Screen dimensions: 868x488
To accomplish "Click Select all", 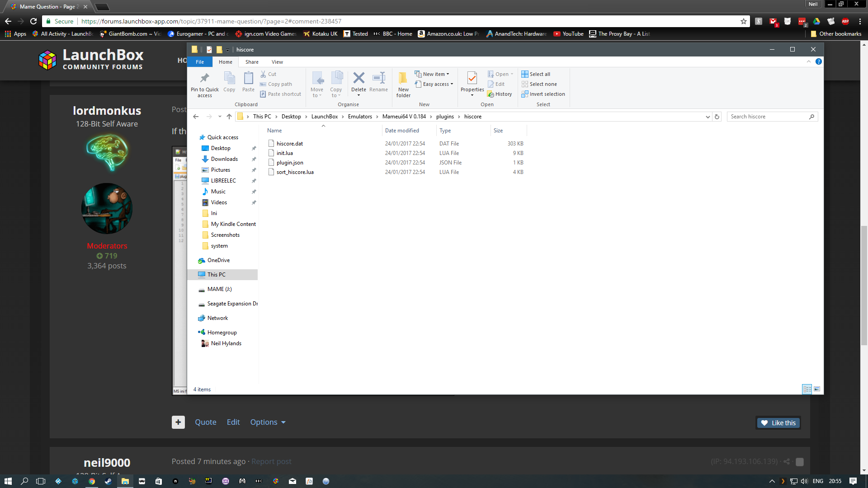I will pos(536,74).
